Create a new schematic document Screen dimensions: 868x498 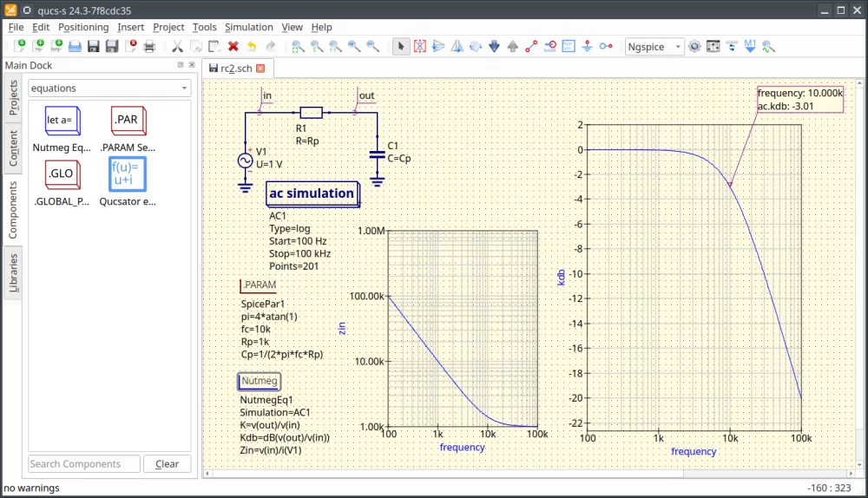coord(19,47)
